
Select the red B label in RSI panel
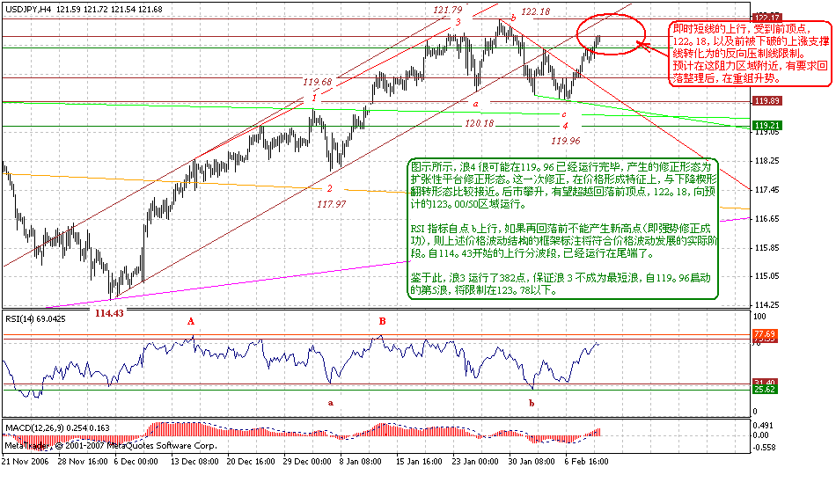382,321
